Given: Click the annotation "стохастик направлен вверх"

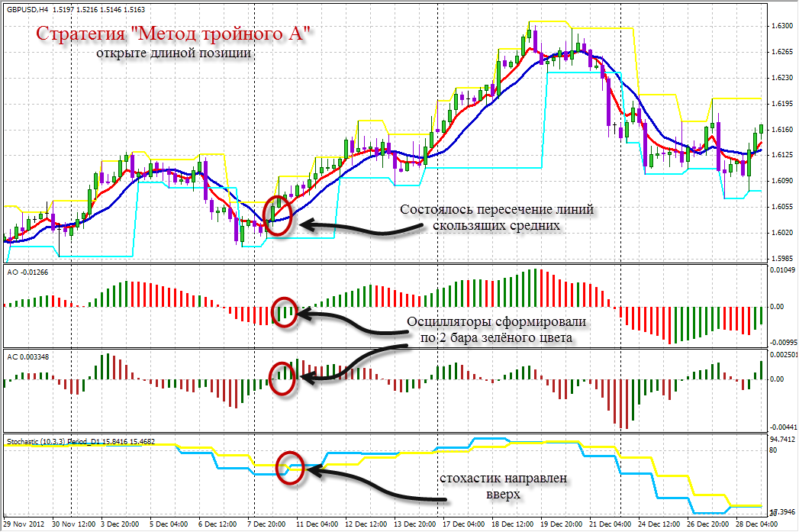Looking at the screenshot, I should [504, 486].
